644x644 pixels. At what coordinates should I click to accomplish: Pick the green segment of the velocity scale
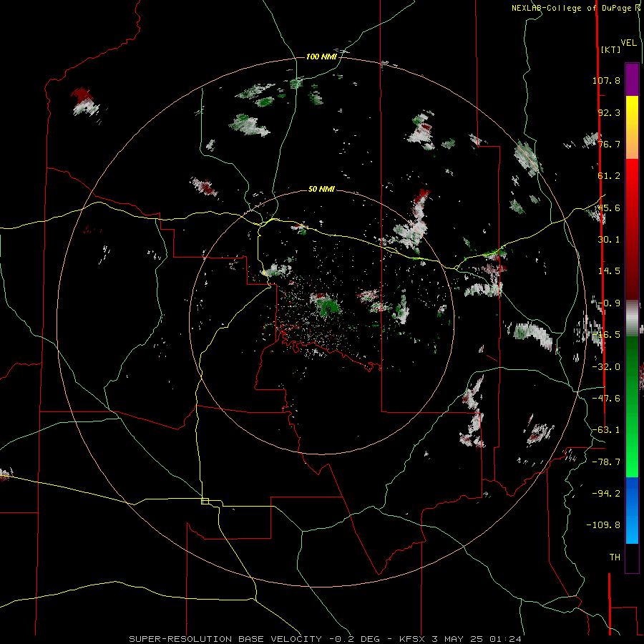click(x=632, y=406)
